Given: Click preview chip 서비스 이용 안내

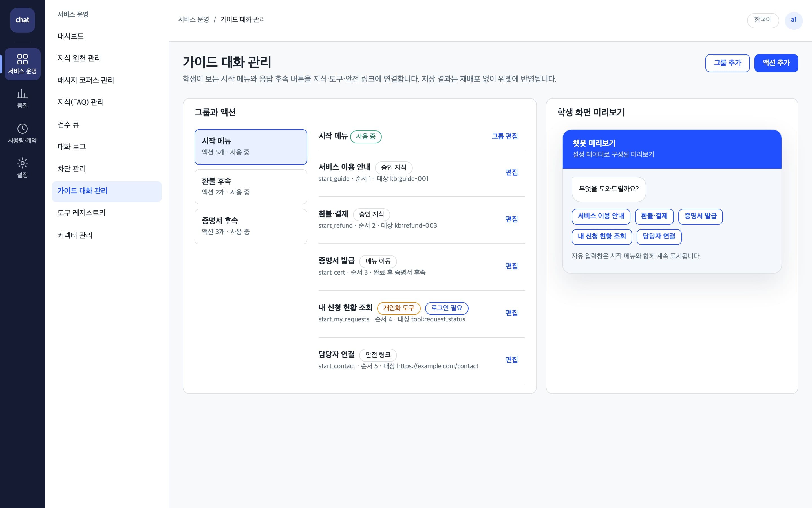Looking at the screenshot, I should [x=601, y=216].
